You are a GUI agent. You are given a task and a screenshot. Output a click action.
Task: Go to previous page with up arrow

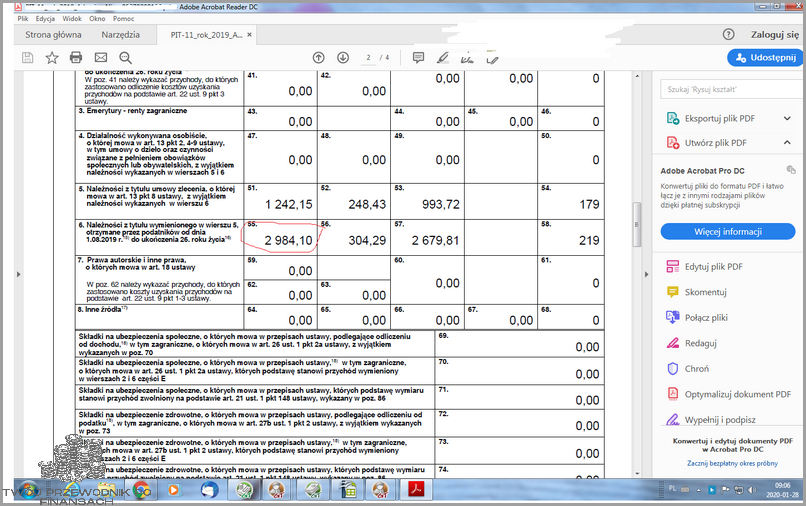pos(319,58)
